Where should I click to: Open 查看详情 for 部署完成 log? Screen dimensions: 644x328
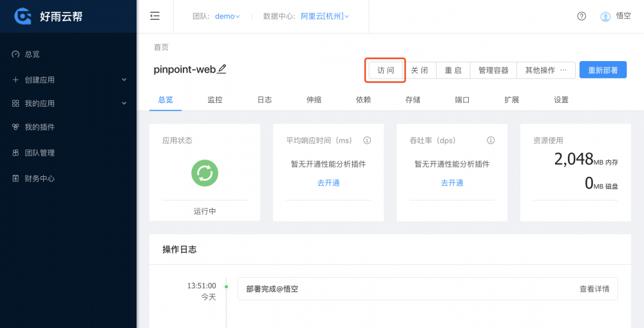pyautogui.click(x=594, y=289)
